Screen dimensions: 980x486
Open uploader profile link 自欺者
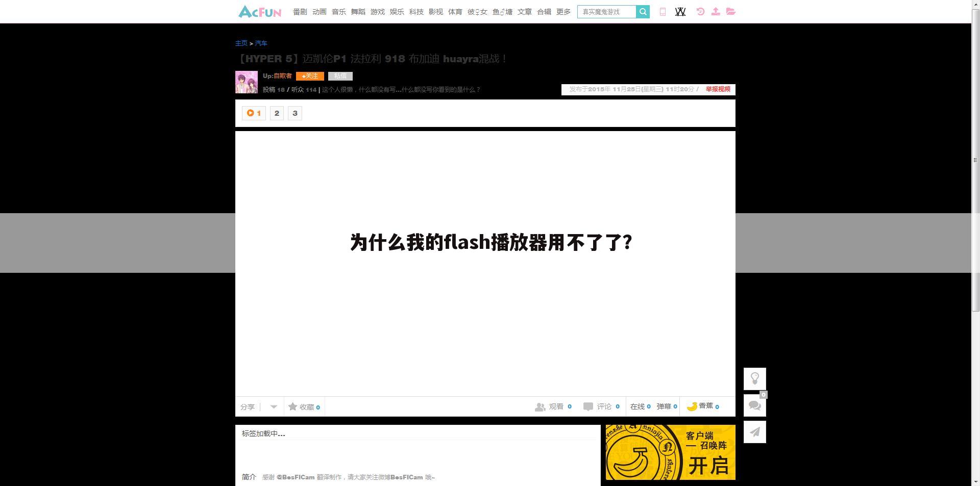[x=283, y=76]
